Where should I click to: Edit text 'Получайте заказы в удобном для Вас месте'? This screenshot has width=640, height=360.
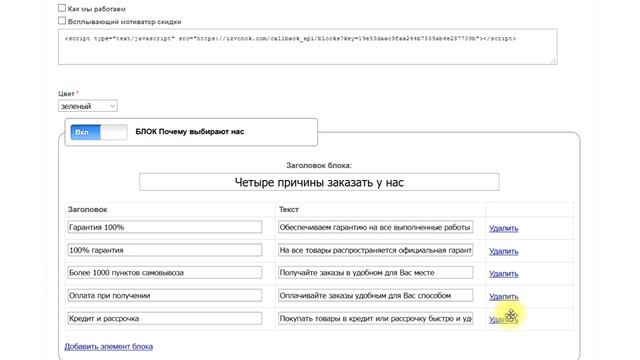point(376,273)
